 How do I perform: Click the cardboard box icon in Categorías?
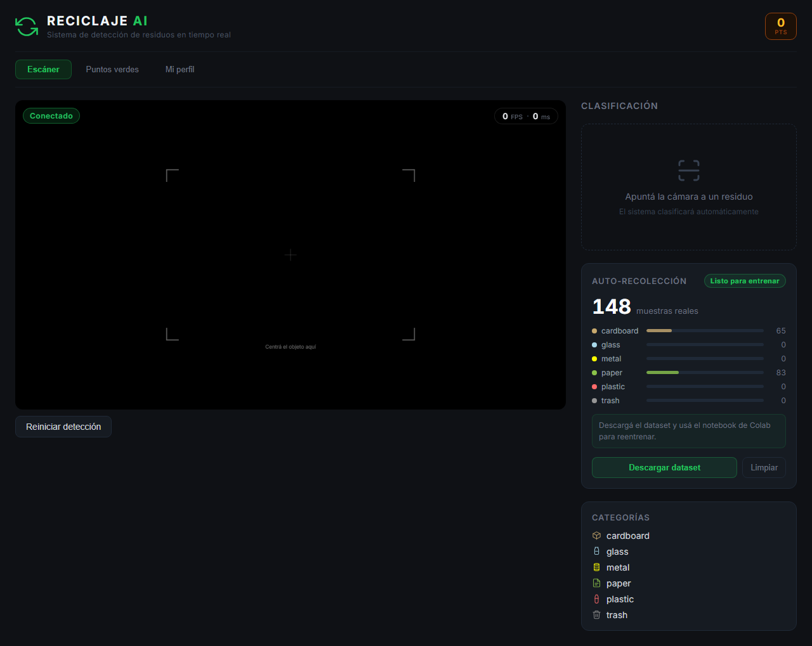(x=596, y=536)
